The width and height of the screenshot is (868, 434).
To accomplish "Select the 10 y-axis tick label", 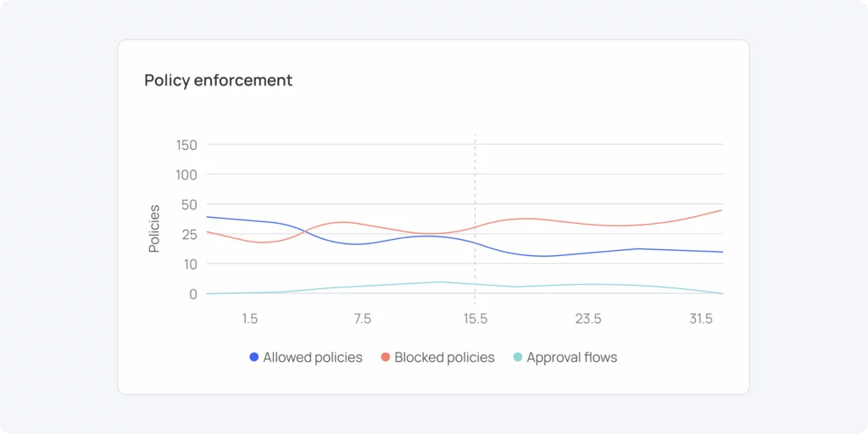I will 189,264.
